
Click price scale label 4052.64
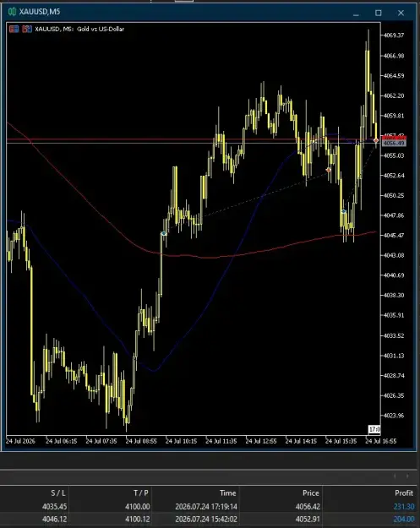point(394,175)
